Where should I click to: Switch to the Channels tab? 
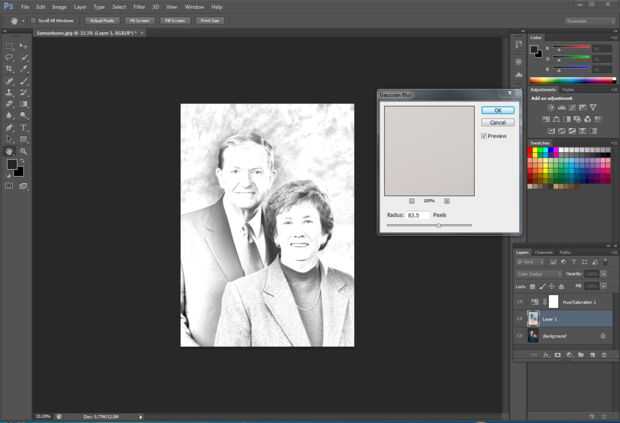click(x=544, y=253)
